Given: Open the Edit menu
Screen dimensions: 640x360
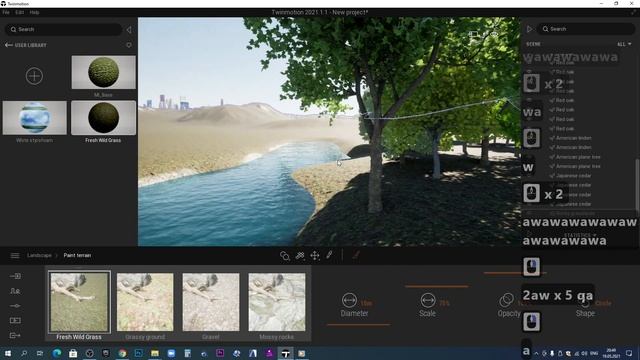Looking at the screenshot, I should point(19,12).
